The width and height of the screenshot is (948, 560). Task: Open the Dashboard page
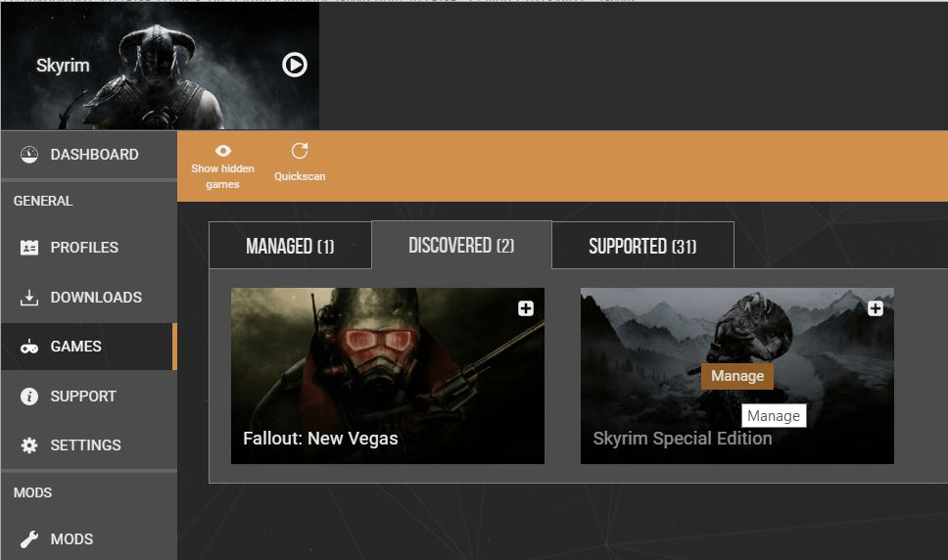[89, 154]
